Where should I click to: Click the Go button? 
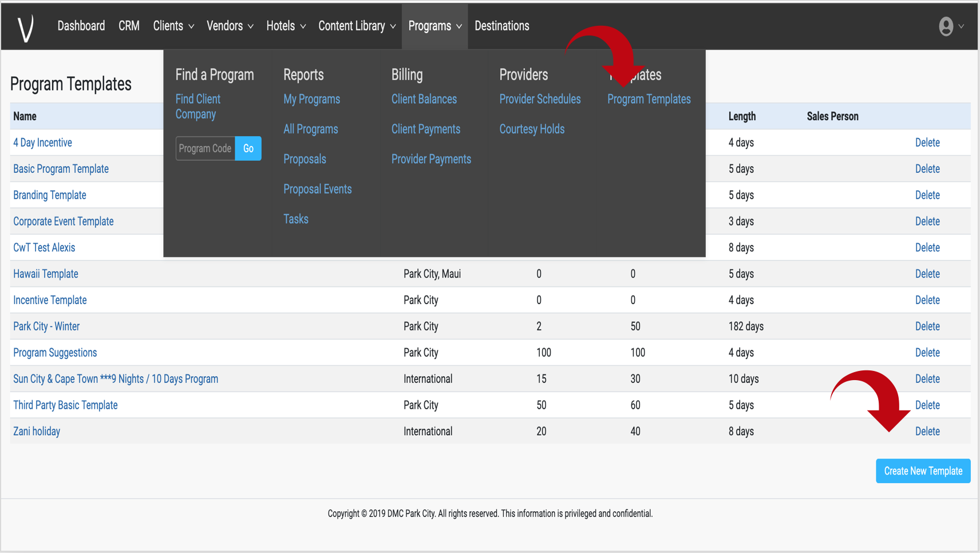coord(248,148)
